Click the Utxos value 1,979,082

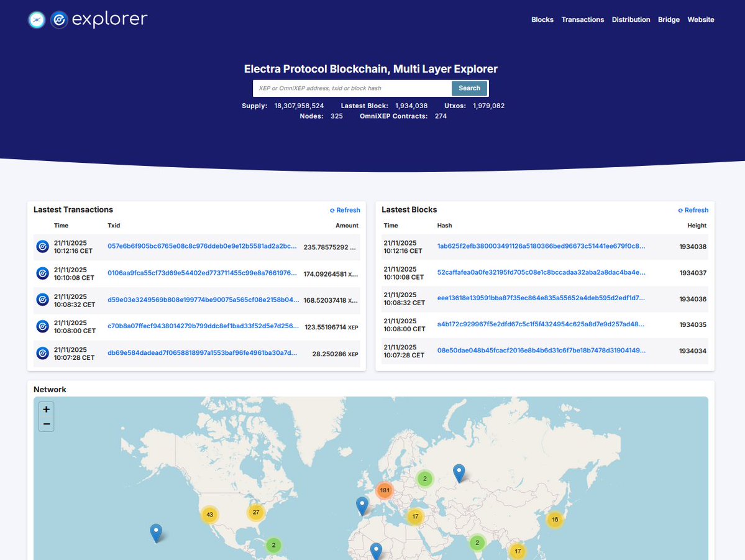click(488, 106)
